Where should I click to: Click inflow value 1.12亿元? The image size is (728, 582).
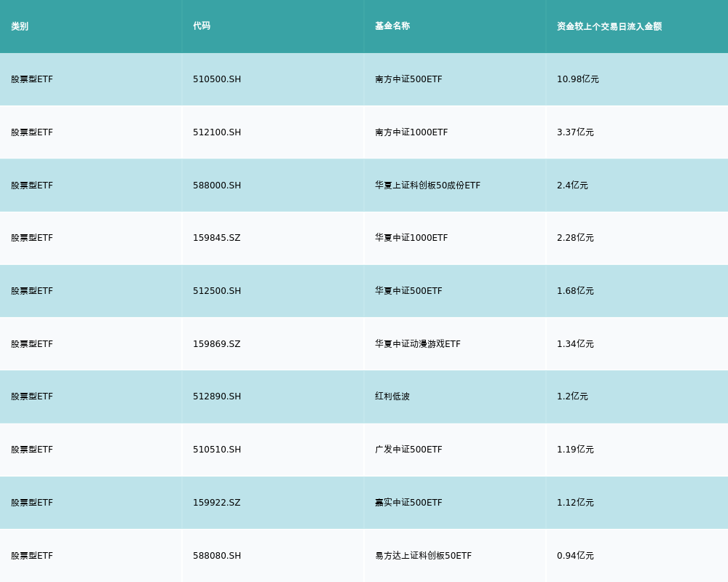[x=575, y=503]
